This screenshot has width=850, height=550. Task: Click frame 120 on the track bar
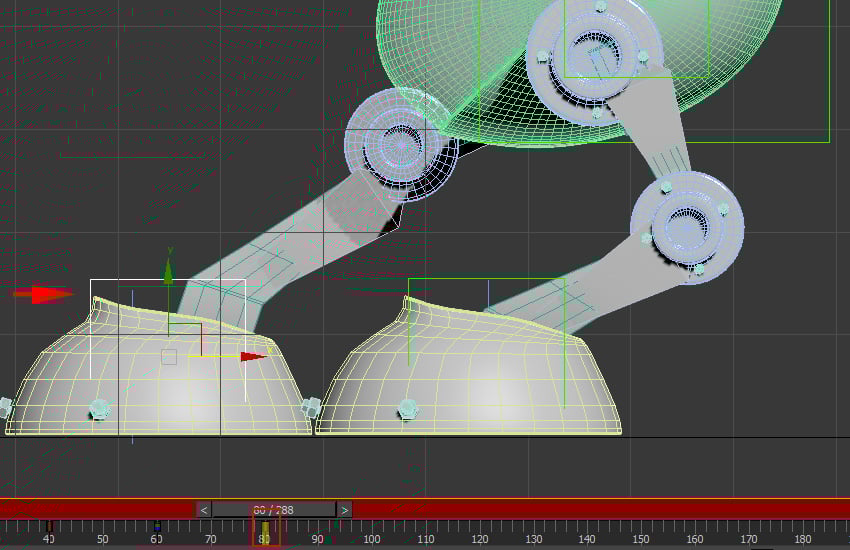[x=479, y=539]
